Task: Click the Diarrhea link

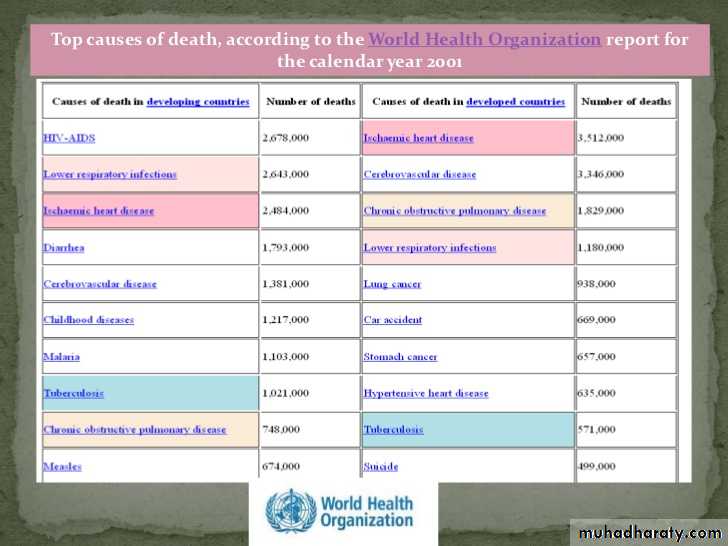Action: [x=63, y=247]
